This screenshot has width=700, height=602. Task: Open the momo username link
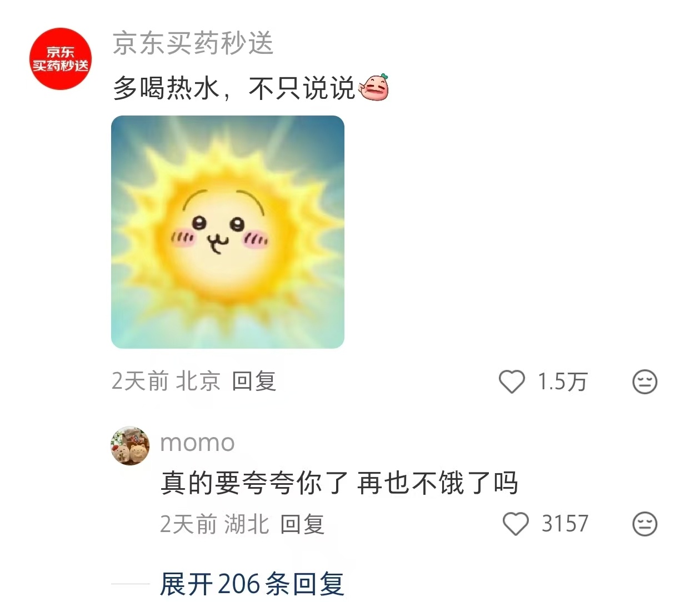tap(198, 443)
